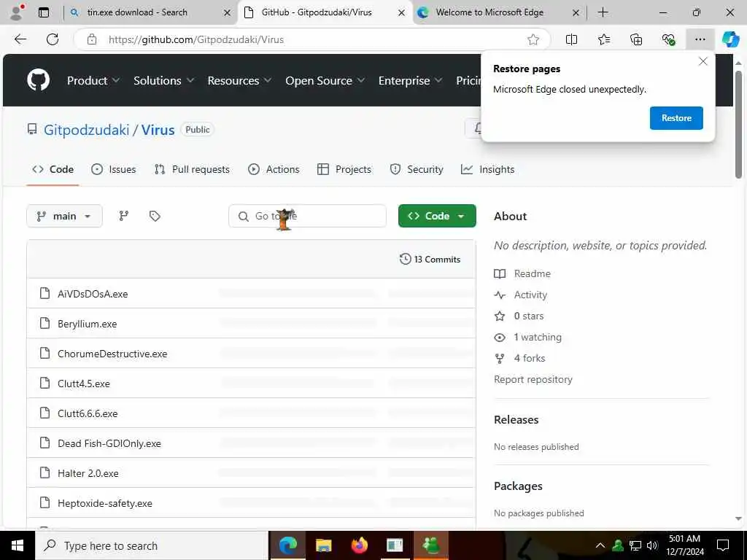The height and width of the screenshot is (560, 747).
Task: Click the browser address bar URL
Action: click(x=196, y=39)
